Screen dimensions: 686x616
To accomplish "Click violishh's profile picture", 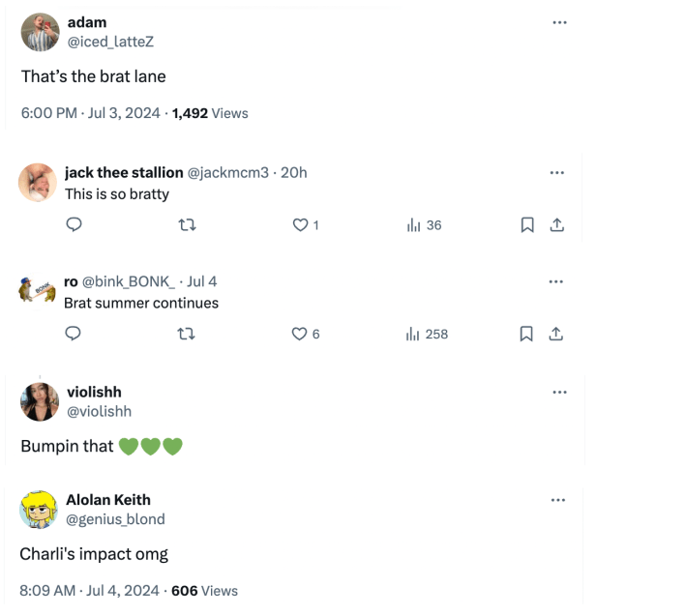I will (40, 401).
